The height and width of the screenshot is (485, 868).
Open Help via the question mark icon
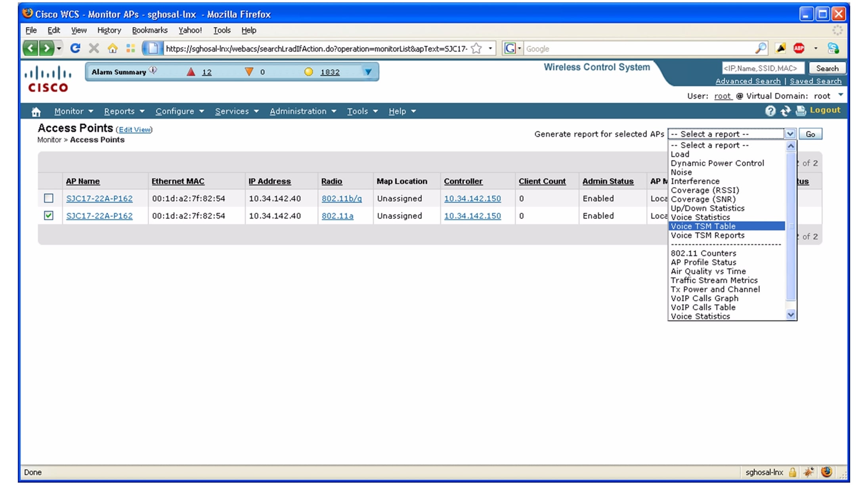click(x=770, y=111)
